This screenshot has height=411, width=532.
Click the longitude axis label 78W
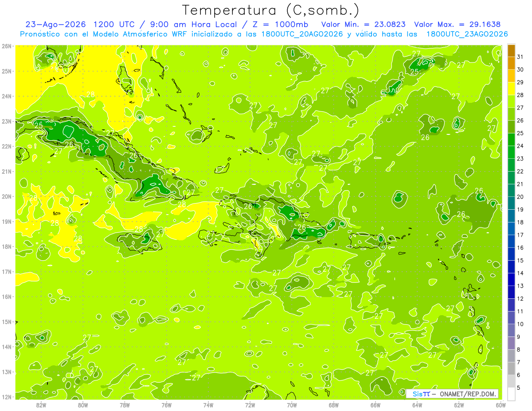tap(125, 405)
